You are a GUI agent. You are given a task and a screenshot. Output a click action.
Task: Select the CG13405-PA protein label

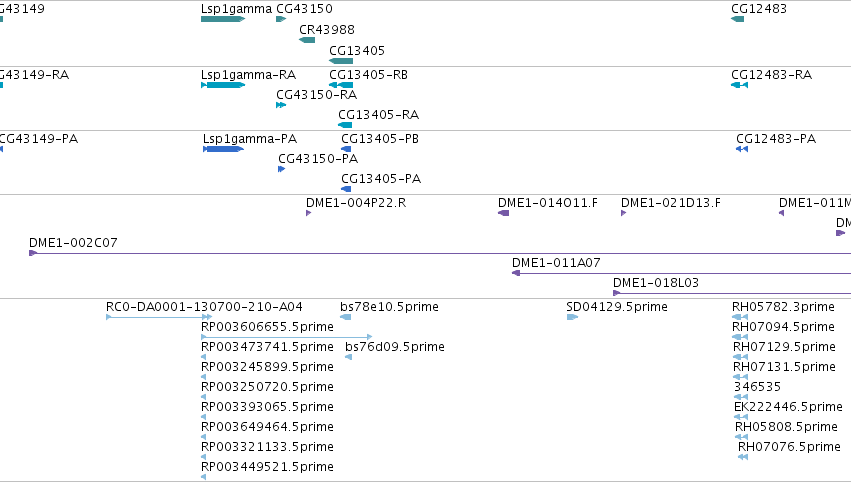pyautogui.click(x=381, y=179)
